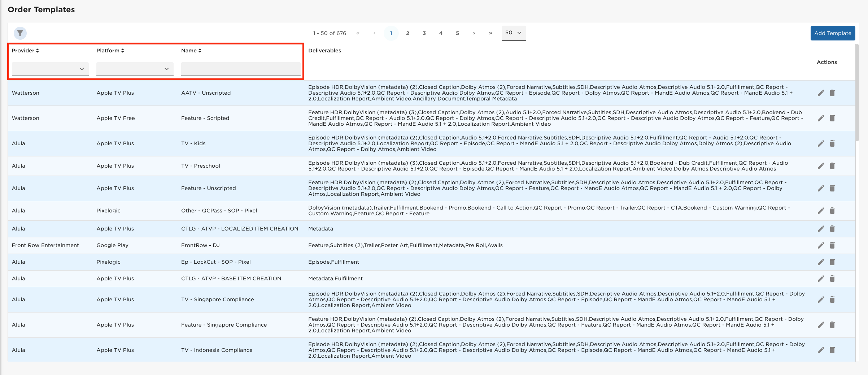Image resolution: width=868 pixels, height=375 pixels.
Task: Click the Deliverables column header
Action: pyautogui.click(x=324, y=51)
